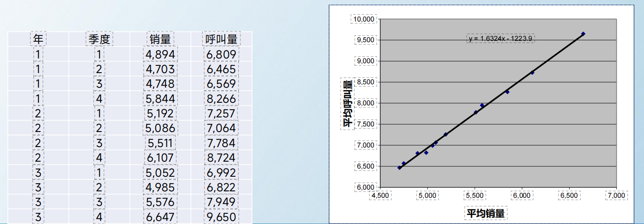Select the 年 column header cell
This screenshot has height=224, width=644.
pyautogui.click(x=38, y=40)
